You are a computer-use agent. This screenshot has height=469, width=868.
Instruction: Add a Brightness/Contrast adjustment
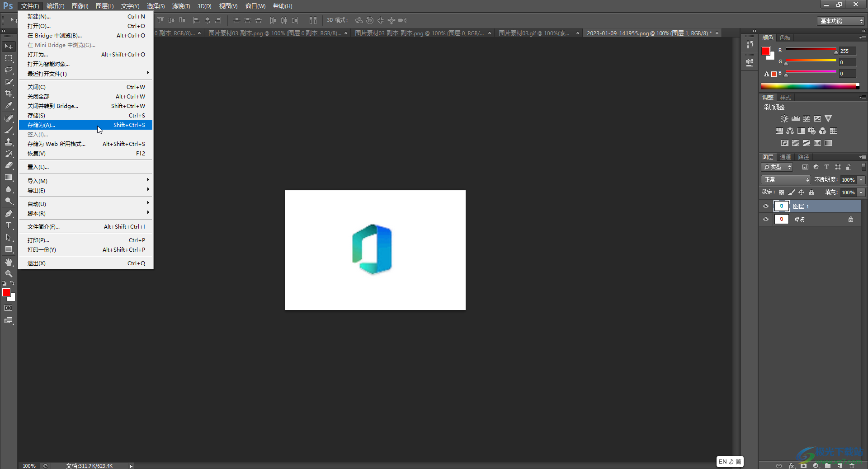784,119
